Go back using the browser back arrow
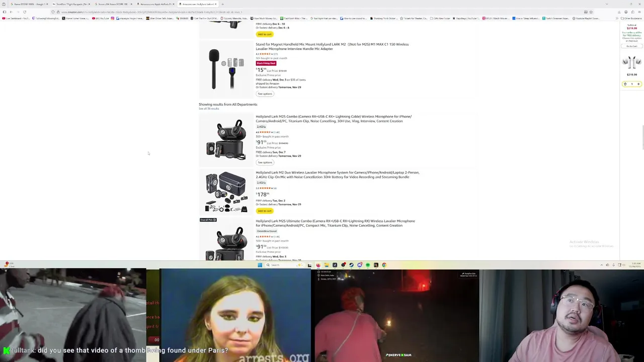The image size is (644, 362). (x=11, y=12)
